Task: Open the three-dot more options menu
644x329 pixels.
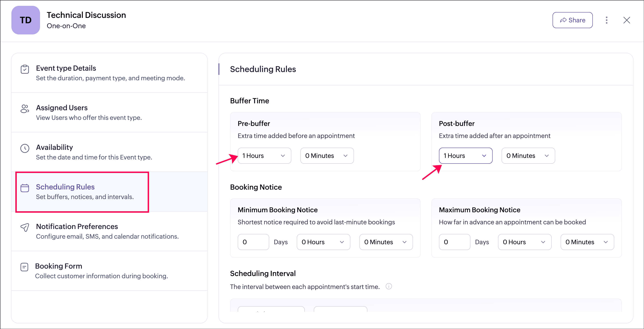Action: [x=606, y=20]
